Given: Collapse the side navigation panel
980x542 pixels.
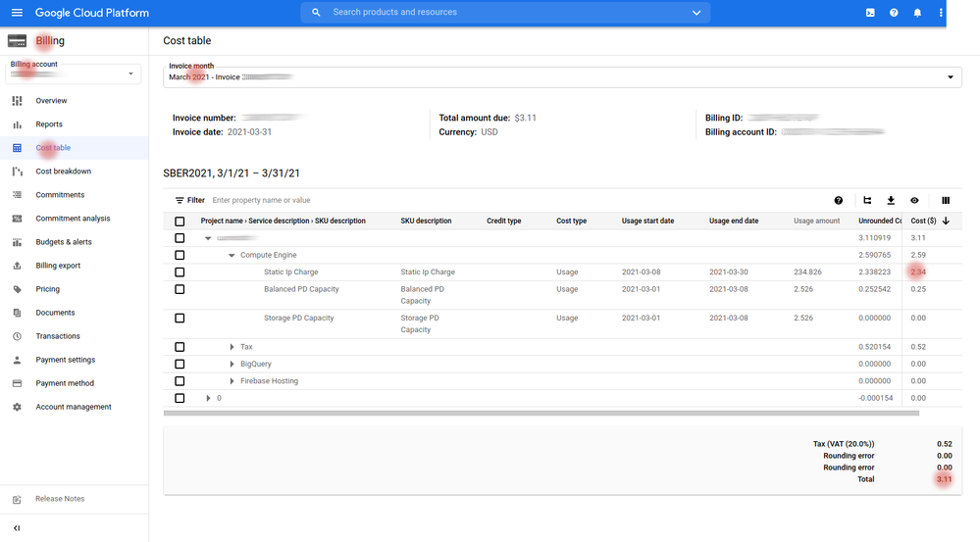Looking at the screenshot, I should pos(17,528).
